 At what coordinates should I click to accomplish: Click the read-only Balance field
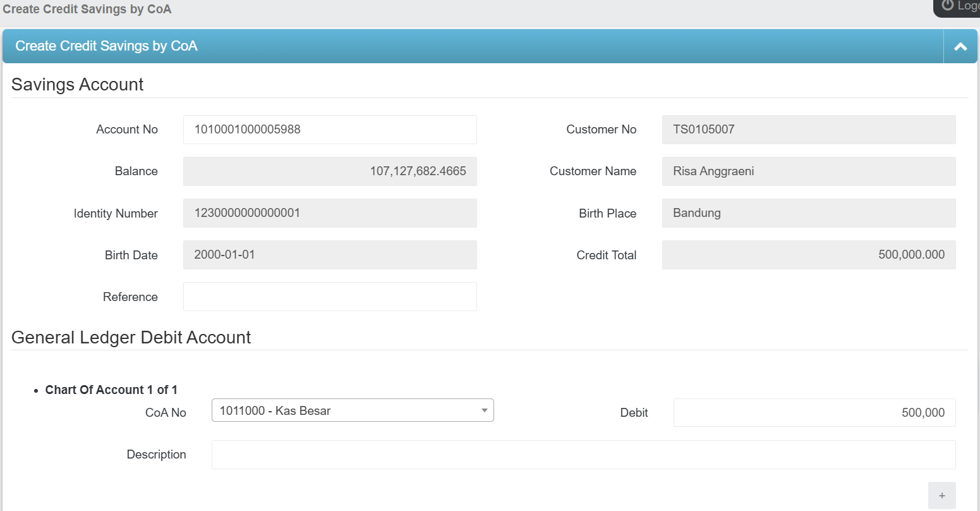tap(330, 171)
